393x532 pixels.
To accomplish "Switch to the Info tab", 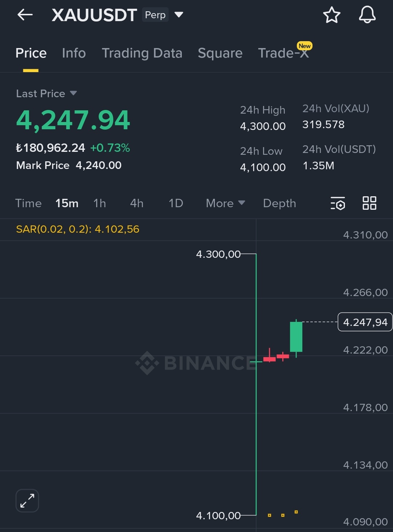I will pos(74,53).
